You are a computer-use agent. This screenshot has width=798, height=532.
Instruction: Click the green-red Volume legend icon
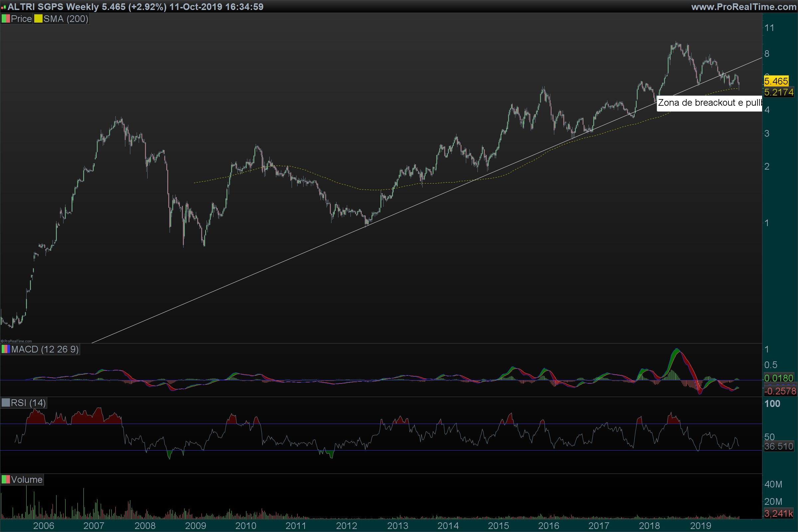tap(5, 479)
